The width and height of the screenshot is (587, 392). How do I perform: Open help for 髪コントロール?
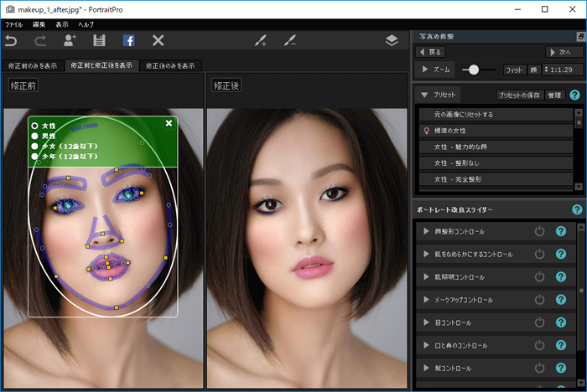(561, 368)
